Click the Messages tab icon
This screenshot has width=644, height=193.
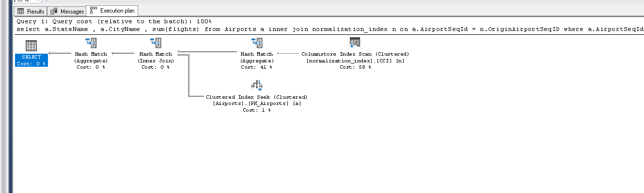(x=54, y=11)
